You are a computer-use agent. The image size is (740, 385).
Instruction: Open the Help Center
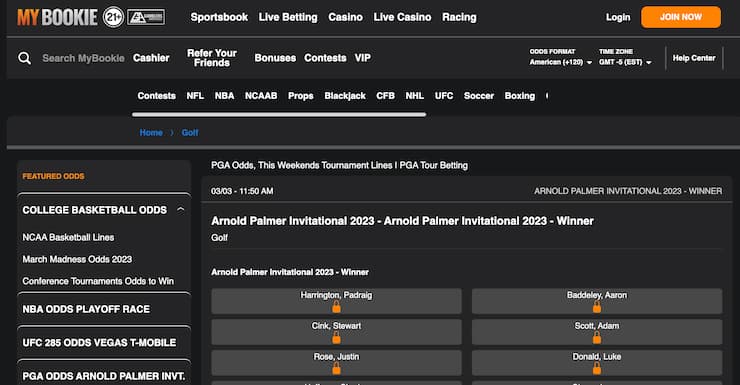(x=694, y=58)
